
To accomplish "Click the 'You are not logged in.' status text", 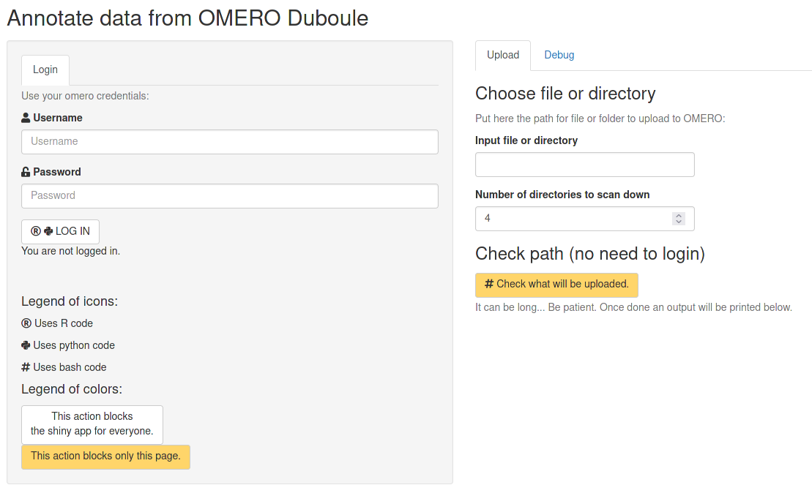I will pyautogui.click(x=70, y=251).
